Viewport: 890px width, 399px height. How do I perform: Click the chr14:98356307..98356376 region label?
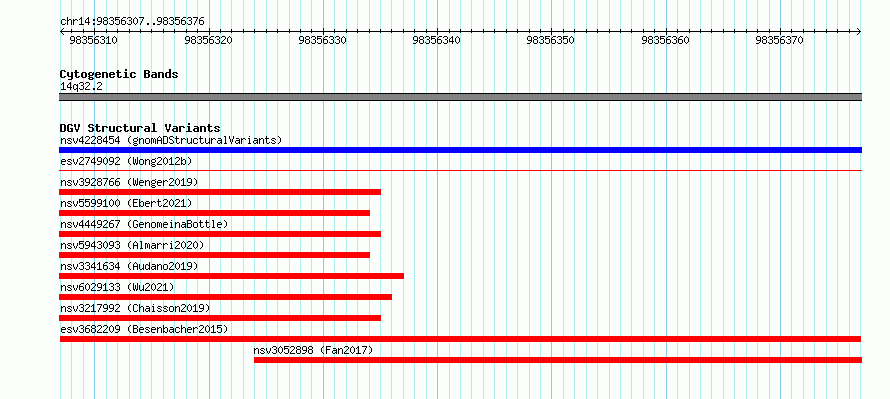click(132, 22)
